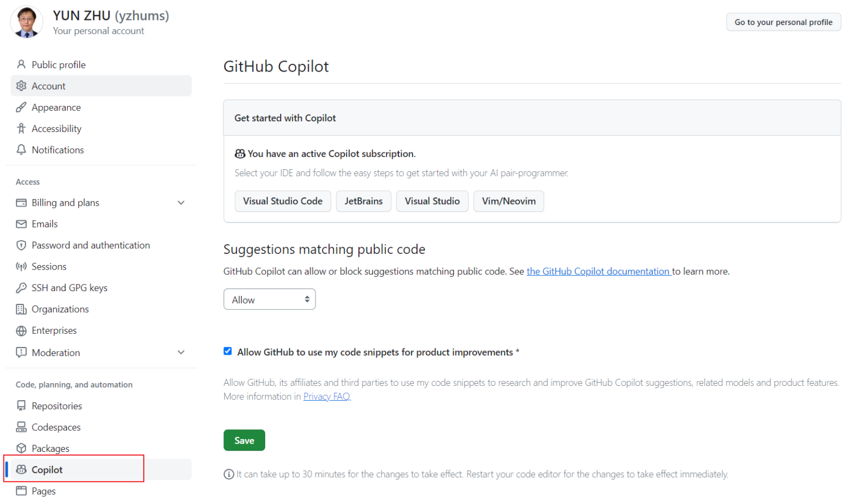Click the Copilot icon in the sidebar
Viewport: 852px width, 504px height.
(x=21, y=469)
